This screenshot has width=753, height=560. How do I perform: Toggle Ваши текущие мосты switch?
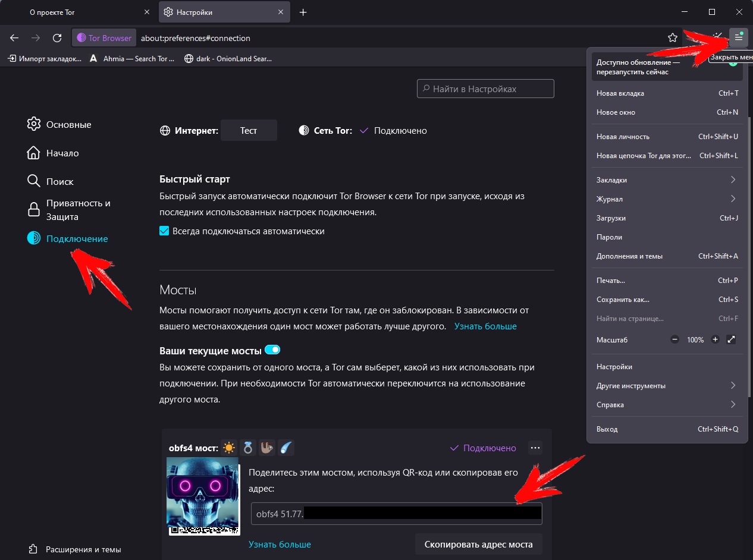(x=272, y=350)
